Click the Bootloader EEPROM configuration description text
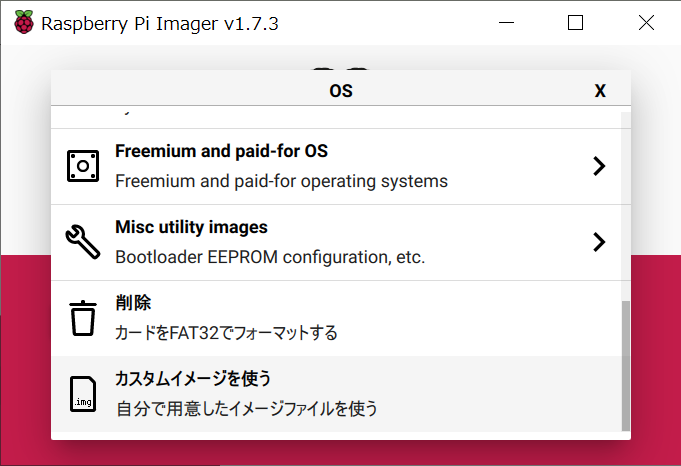The width and height of the screenshot is (681, 466). [270, 257]
